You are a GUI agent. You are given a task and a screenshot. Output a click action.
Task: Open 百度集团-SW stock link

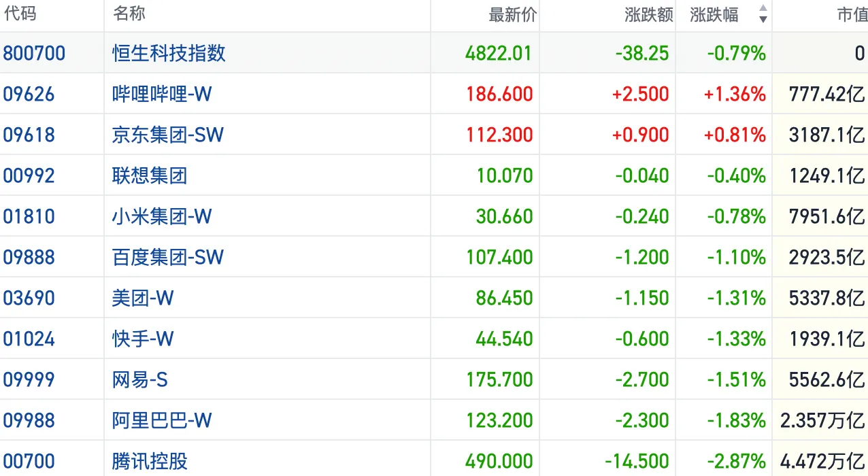click(167, 257)
